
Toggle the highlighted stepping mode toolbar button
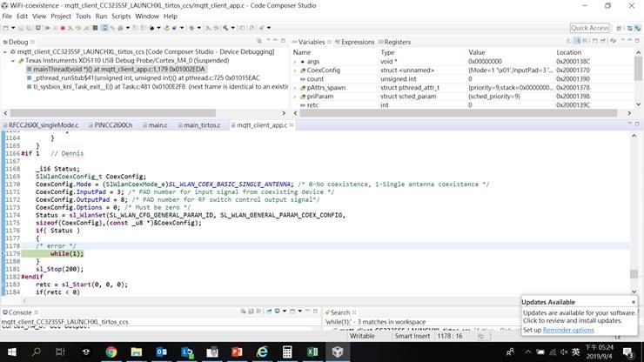click(x=104, y=28)
